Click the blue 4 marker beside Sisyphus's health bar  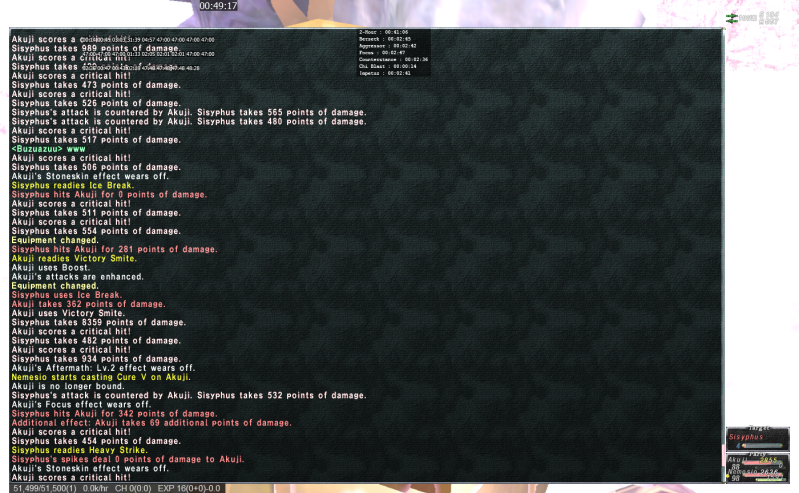738,446
